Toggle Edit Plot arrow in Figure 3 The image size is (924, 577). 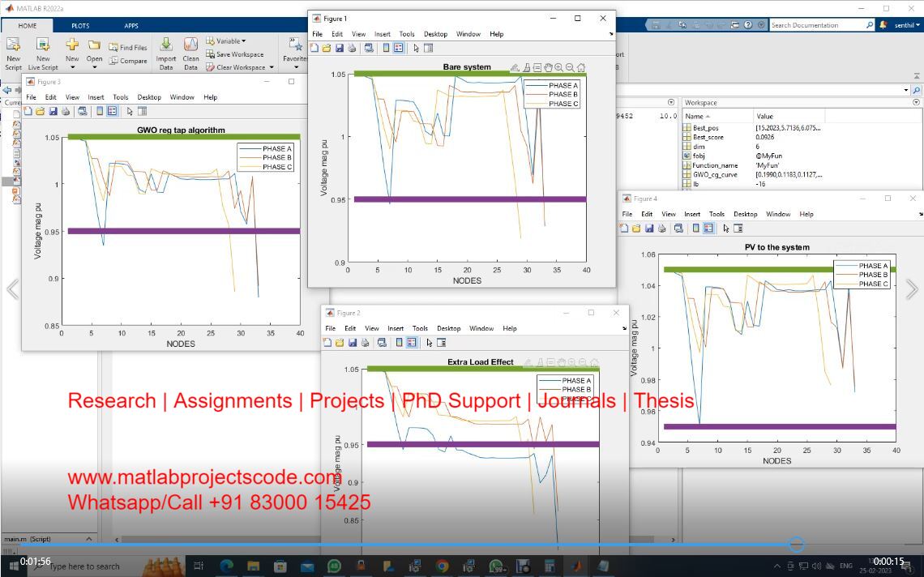(130, 111)
